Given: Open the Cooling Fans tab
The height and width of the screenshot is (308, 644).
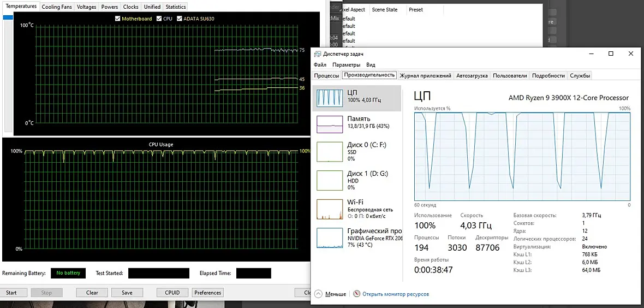Looking at the screenshot, I should [57, 7].
